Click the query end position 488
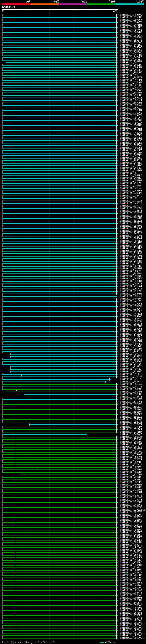Viewport: 146px width, 644px height. 115,11
